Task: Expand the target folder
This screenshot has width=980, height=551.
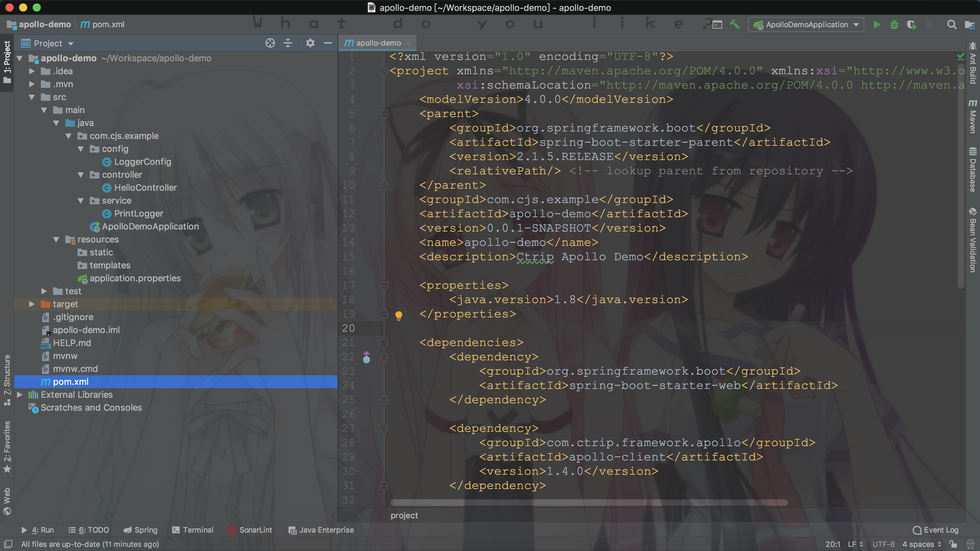Action: pos(32,304)
